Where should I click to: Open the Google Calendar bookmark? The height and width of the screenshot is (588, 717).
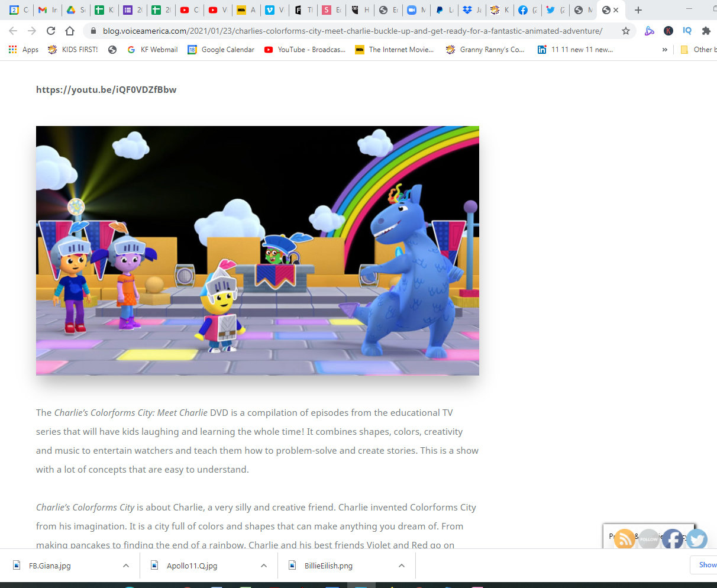click(221, 50)
